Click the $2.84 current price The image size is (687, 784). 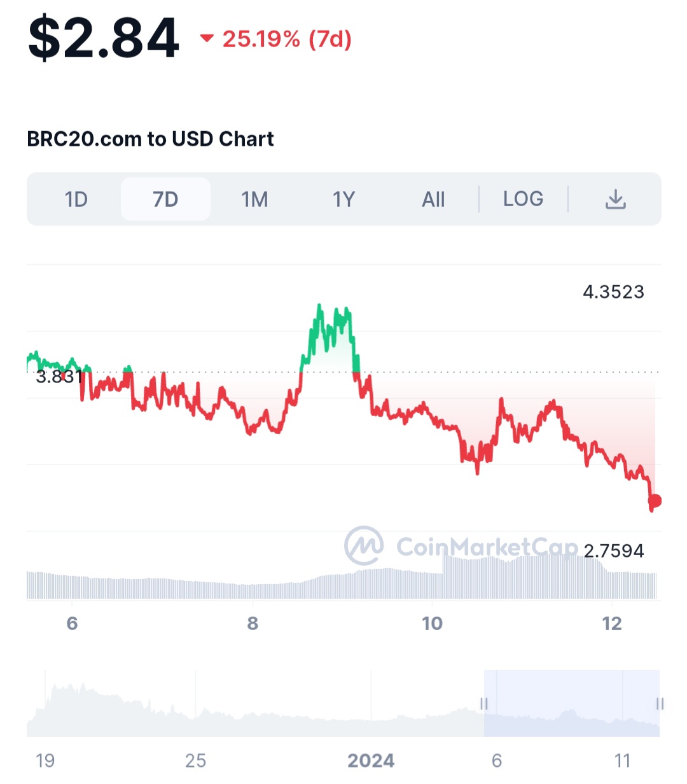pyautogui.click(x=104, y=39)
